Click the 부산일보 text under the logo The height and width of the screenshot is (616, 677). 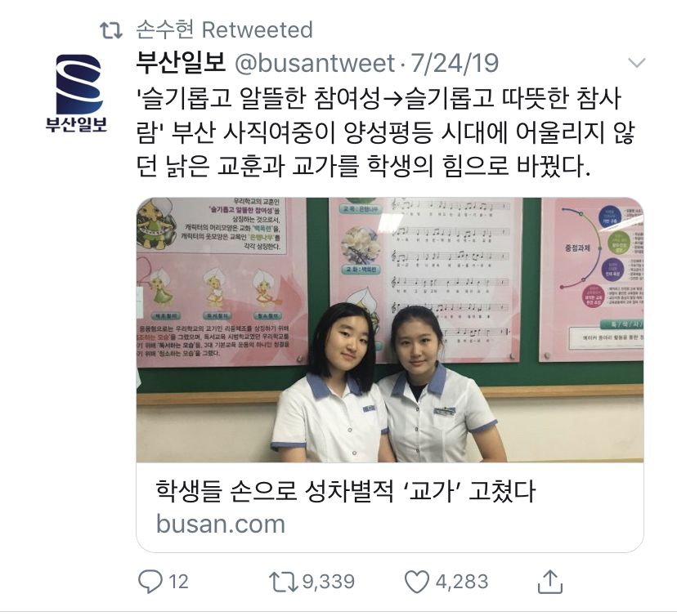pyautogui.click(x=76, y=124)
